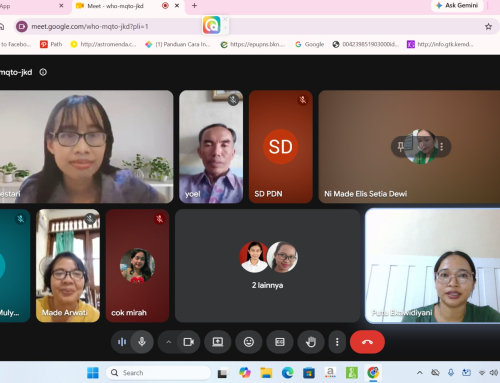Toggle the microphone in Meet controls

[x=142, y=342]
